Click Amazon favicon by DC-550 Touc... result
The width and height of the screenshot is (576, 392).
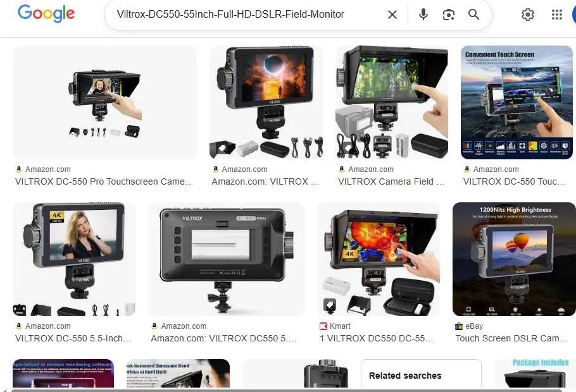466,169
